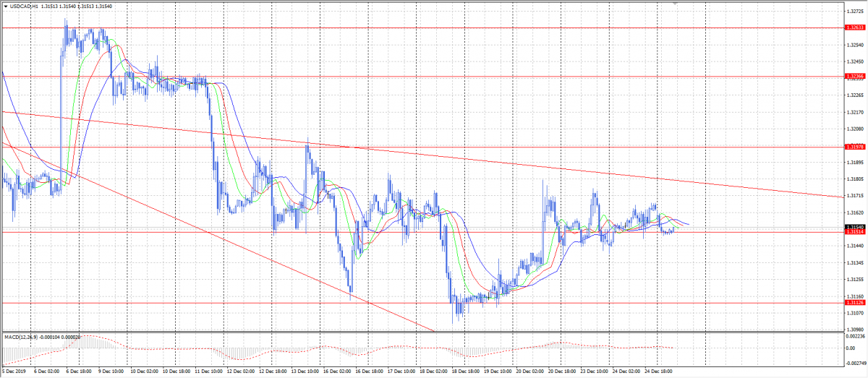
Task: Click the 1.31895 price scale value
Action: point(854,162)
